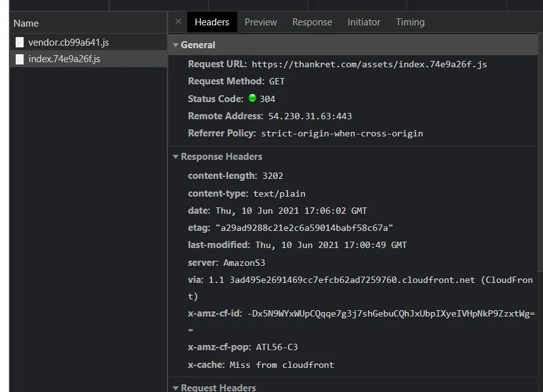543x392 pixels.
Task: Select vendor.cb99a641.js request
Action: tap(69, 42)
